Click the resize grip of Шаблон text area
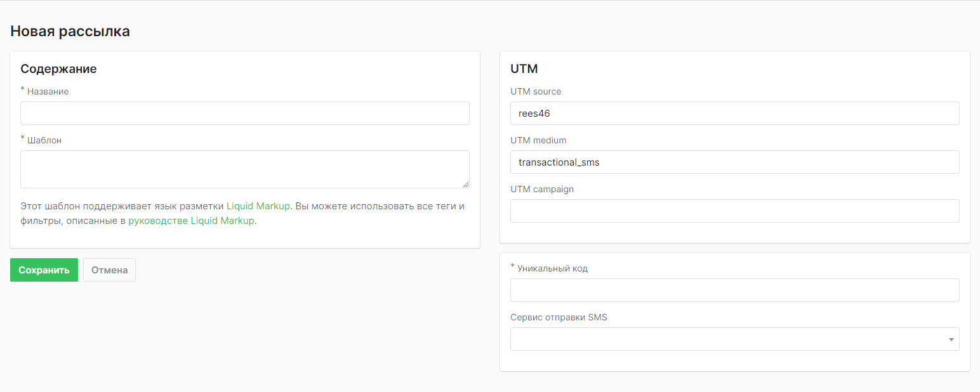 pos(466,185)
